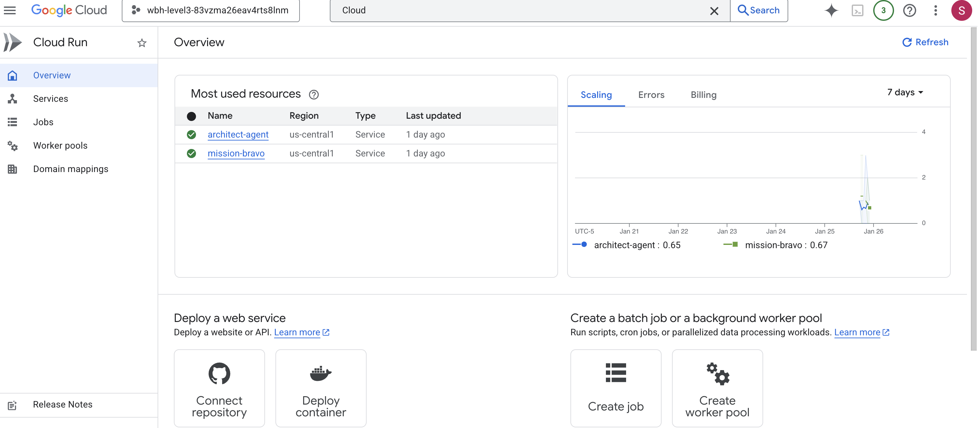Image resolution: width=980 pixels, height=428 pixels.
Task: Pin Cloud Run with the star icon
Action: pyautogui.click(x=142, y=43)
